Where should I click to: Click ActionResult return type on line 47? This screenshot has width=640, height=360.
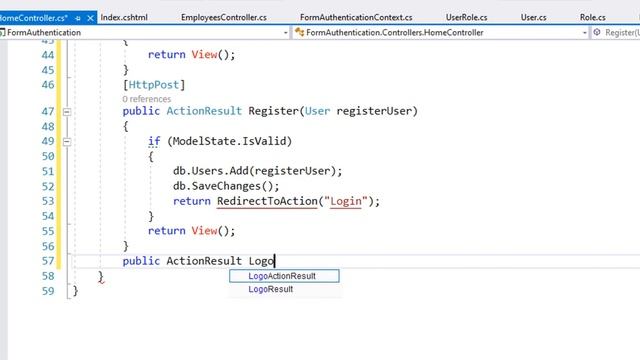[x=204, y=111]
